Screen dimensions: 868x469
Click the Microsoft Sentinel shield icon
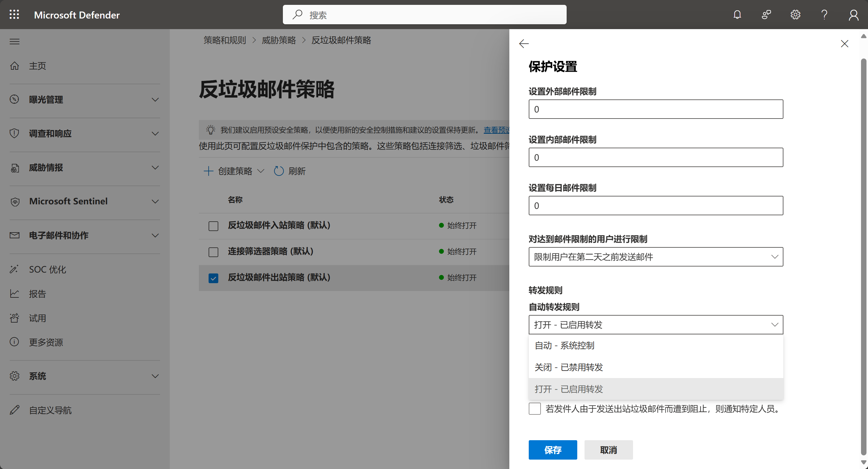click(x=15, y=202)
